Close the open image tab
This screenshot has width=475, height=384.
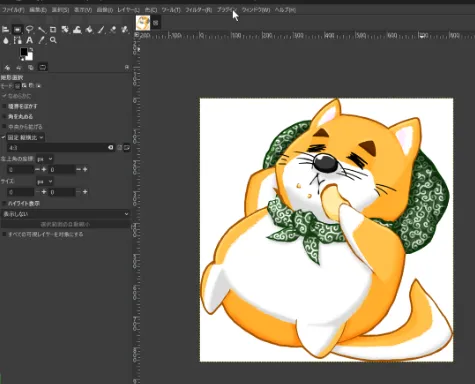tap(155, 23)
